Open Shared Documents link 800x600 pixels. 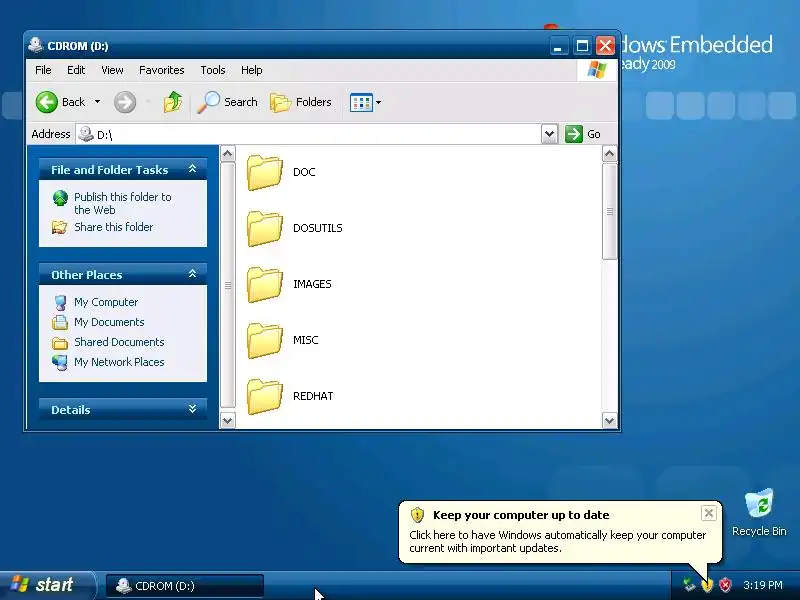point(119,342)
